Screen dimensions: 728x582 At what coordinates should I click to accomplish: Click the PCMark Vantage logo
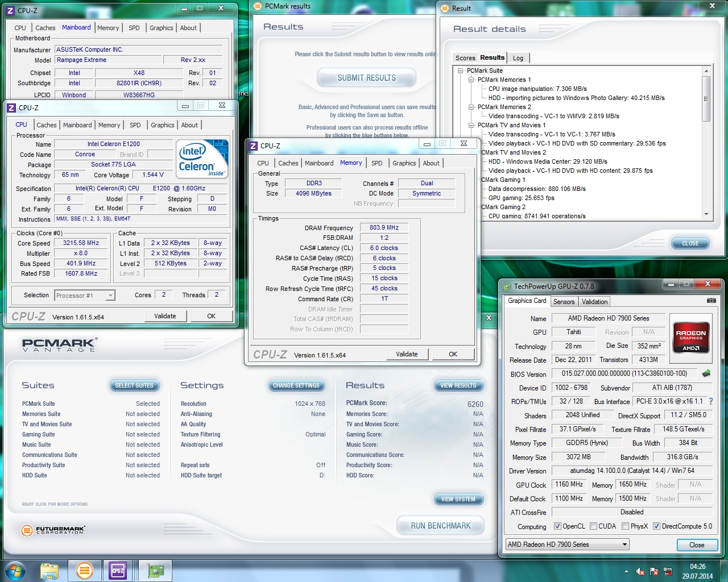pyautogui.click(x=59, y=344)
